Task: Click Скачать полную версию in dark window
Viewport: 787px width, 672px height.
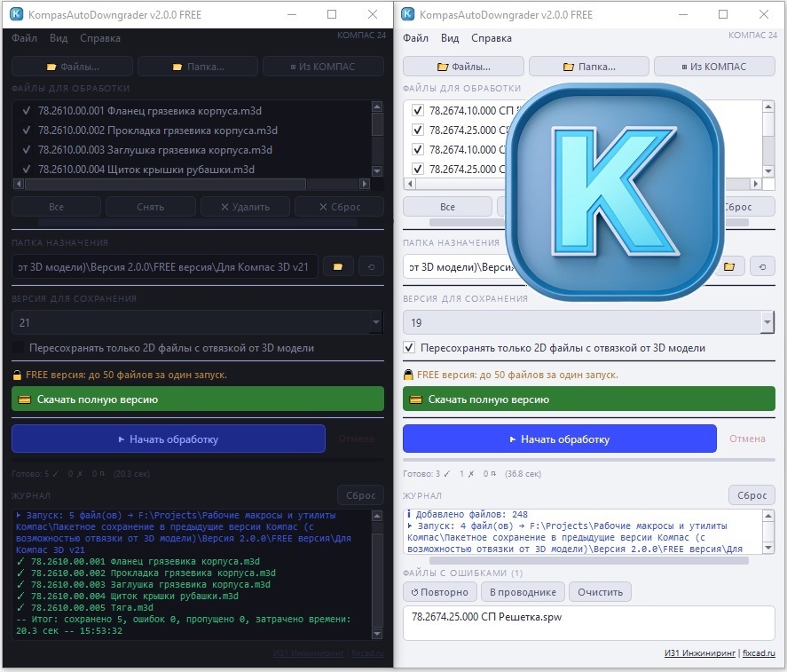Action: coord(198,399)
